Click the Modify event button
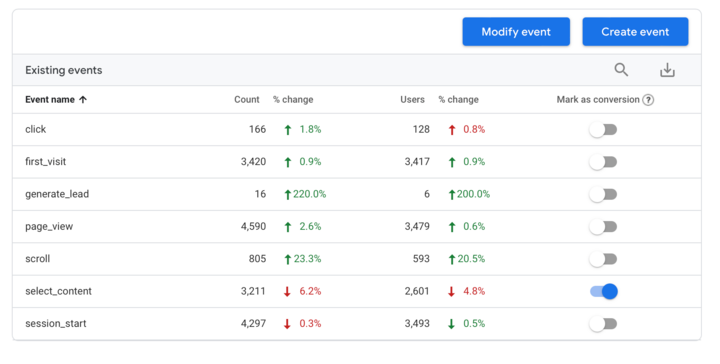 516,32
